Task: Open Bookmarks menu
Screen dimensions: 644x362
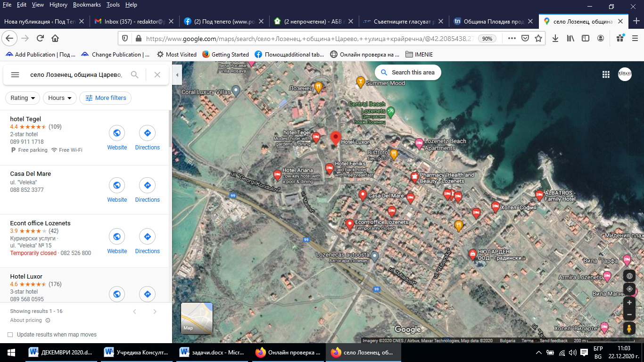Action: [87, 5]
